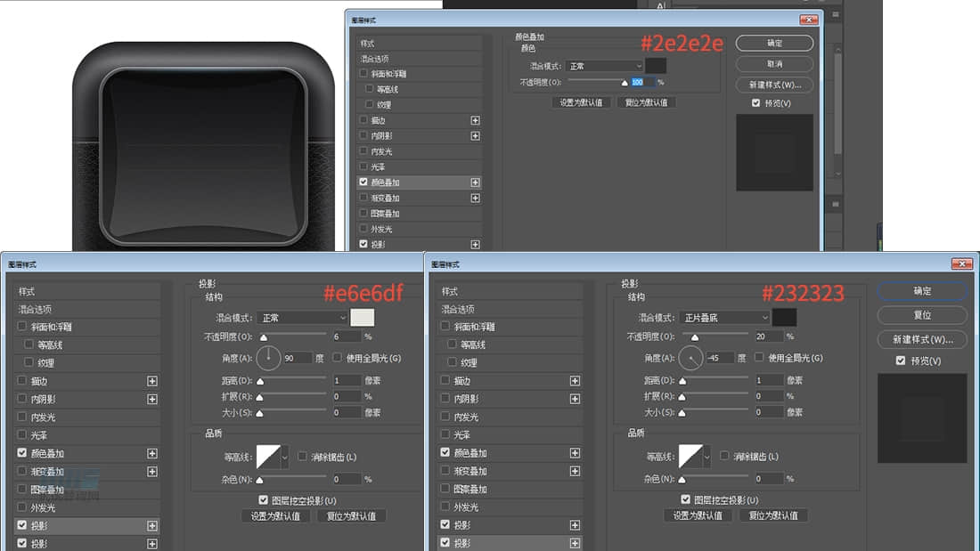The width and height of the screenshot is (980, 551).
Task: Click 复位 button in the 正片叠底 dialog
Action: [922, 315]
